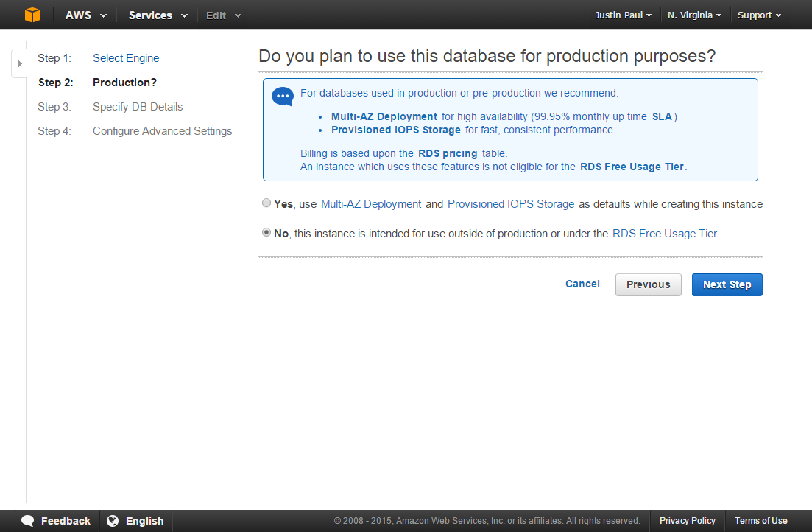This screenshot has width=812, height=532.
Task: Select Yes, use Multi-AZ Deployment radio button
Action: pyautogui.click(x=266, y=203)
